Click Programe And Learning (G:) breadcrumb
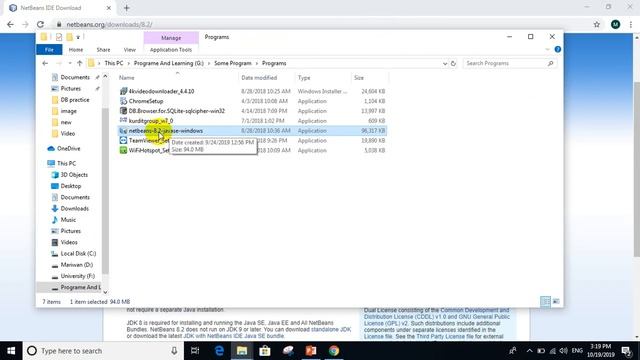The image size is (640, 360). 169,63
